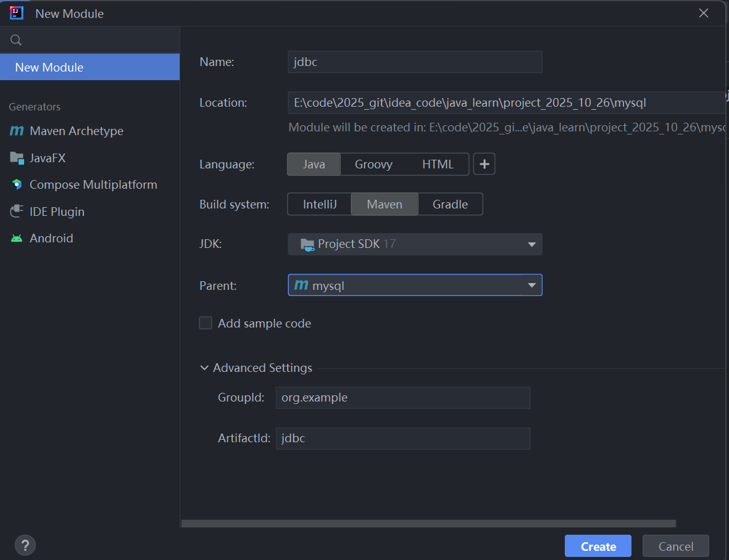Click the Generators section heading
Viewport: 729px width, 560px height.
click(x=35, y=107)
